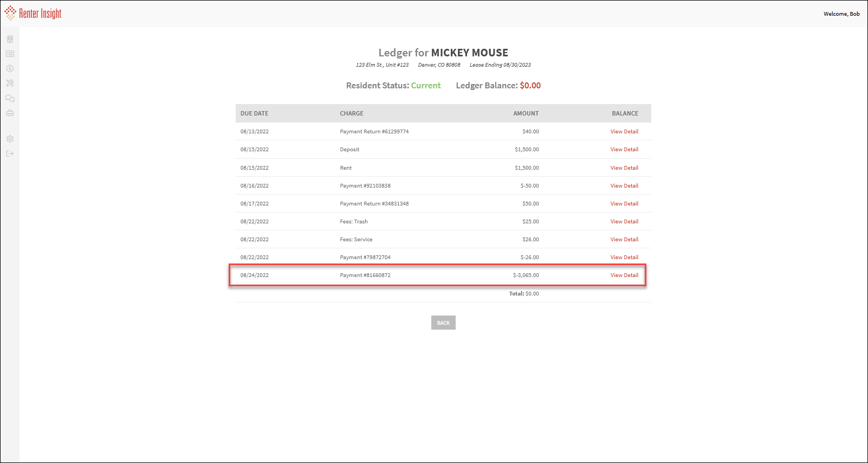Open the dollar sign accounting icon
Screen dimensions: 868x463
pyautogui.click(x=10, y=68)
